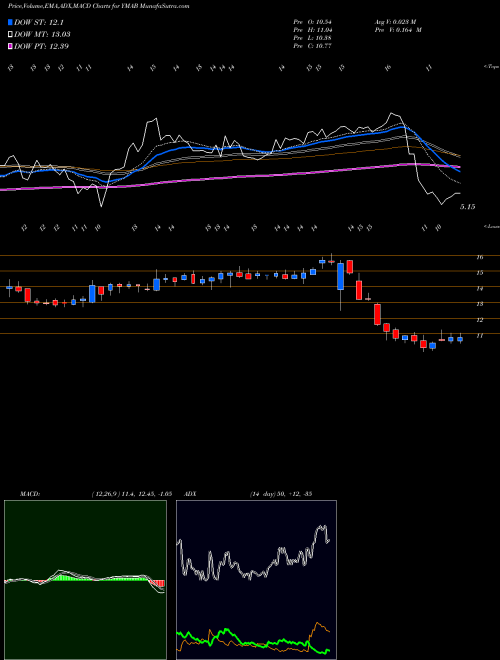Click the magenta DOW PT legend swatch
This screenshot has width=500, height=660.
(10, 46)
